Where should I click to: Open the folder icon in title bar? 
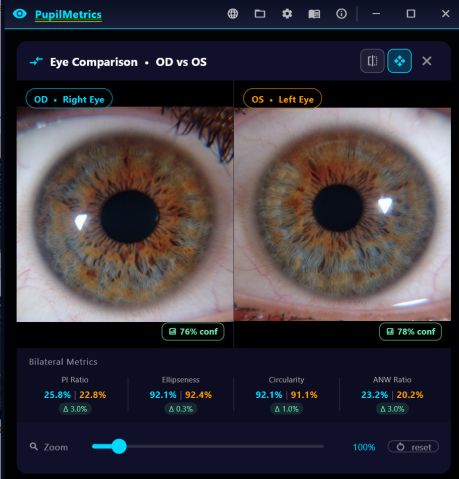coord(260,14)
